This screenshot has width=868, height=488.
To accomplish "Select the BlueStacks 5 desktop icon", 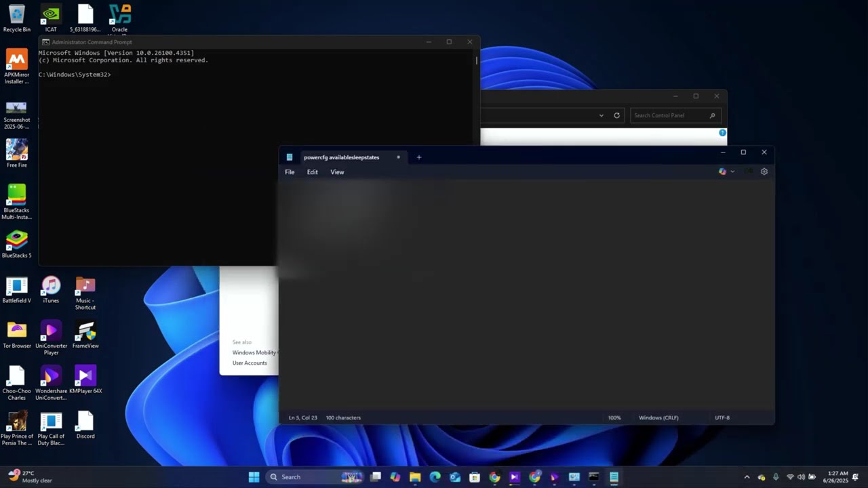I will click(16, 245).
